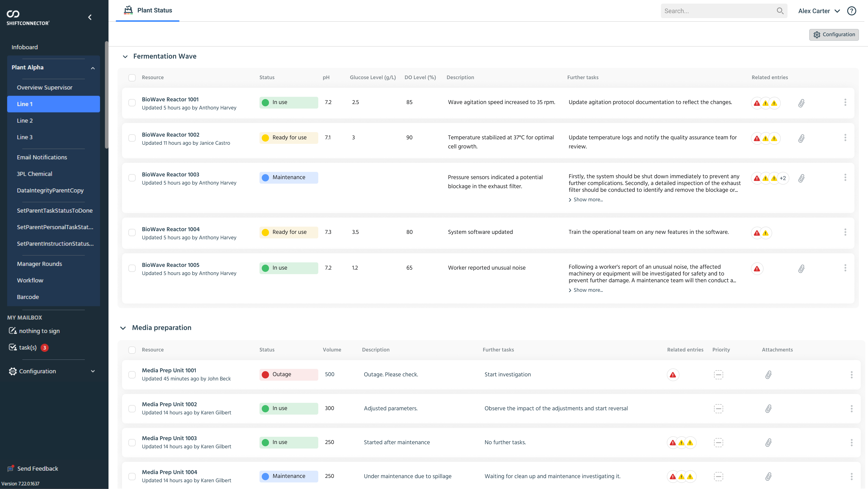Open status dropdown for BioWave Reactor 1003 Maintenance
The height and width of the screenshot is (489, 868).
tap(288, 178)
